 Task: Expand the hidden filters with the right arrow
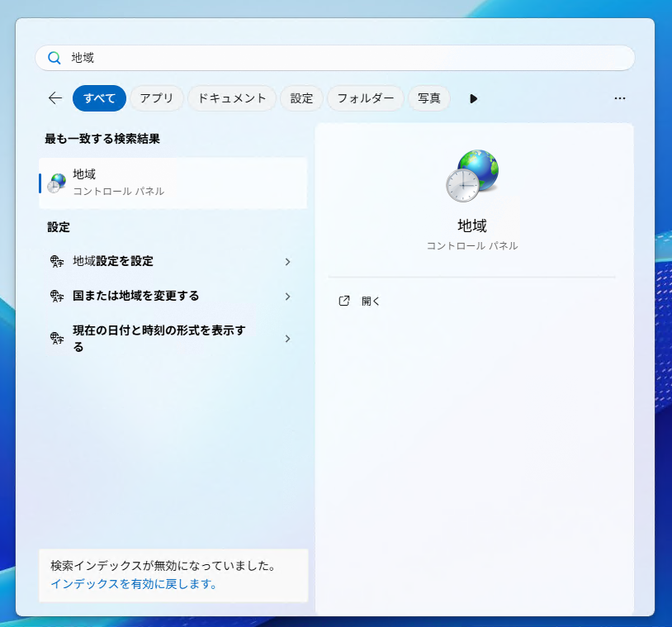pyautogui.click(x=473, y=98)
